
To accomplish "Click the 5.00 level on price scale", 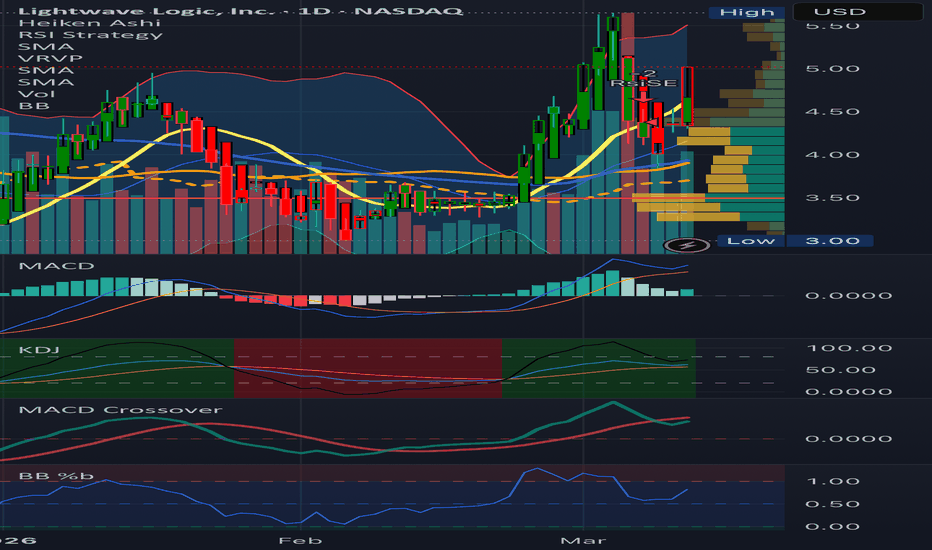I will [x=832, y=68].
